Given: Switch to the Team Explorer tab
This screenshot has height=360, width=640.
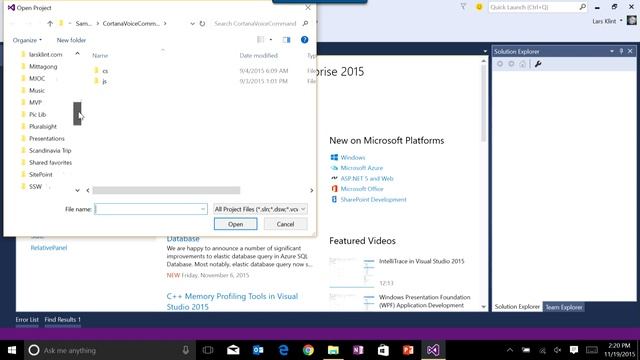Looking at the screenshot, I should (x=564, y=307).
